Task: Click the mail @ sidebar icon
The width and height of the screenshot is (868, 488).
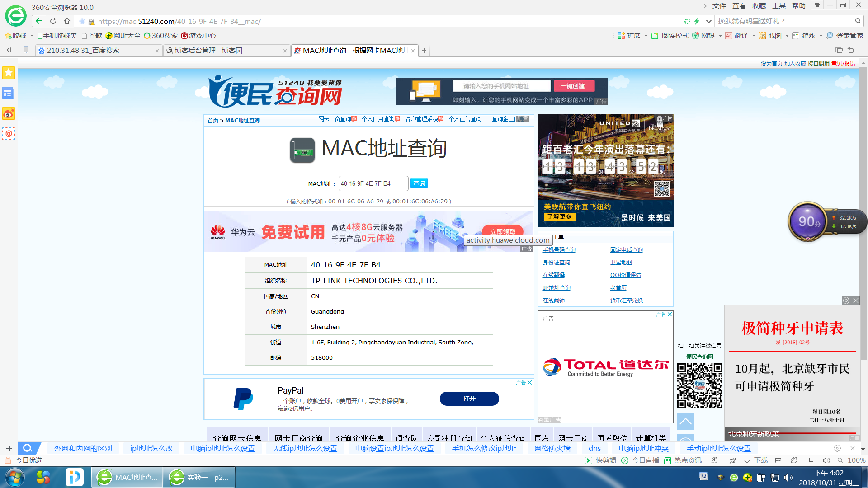Action: (x=9, y=134)
